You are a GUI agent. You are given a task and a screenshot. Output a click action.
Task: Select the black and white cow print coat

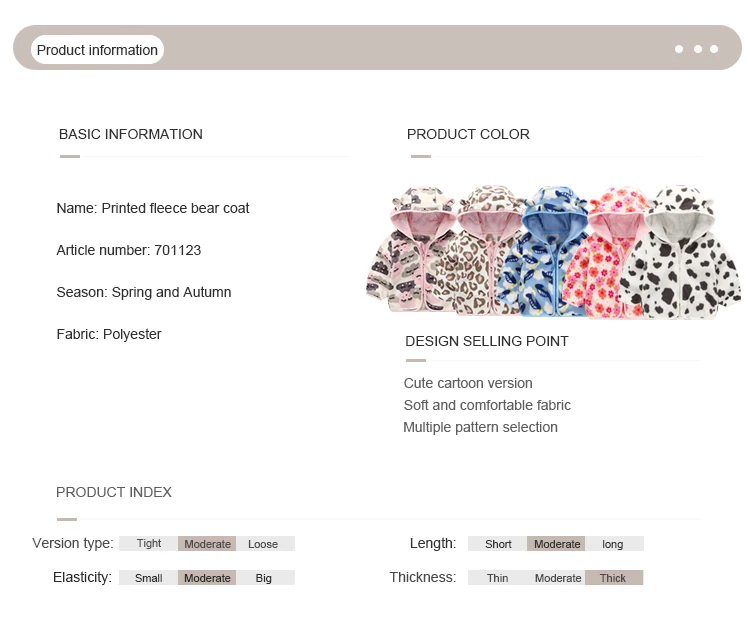[x=680, y=253]
